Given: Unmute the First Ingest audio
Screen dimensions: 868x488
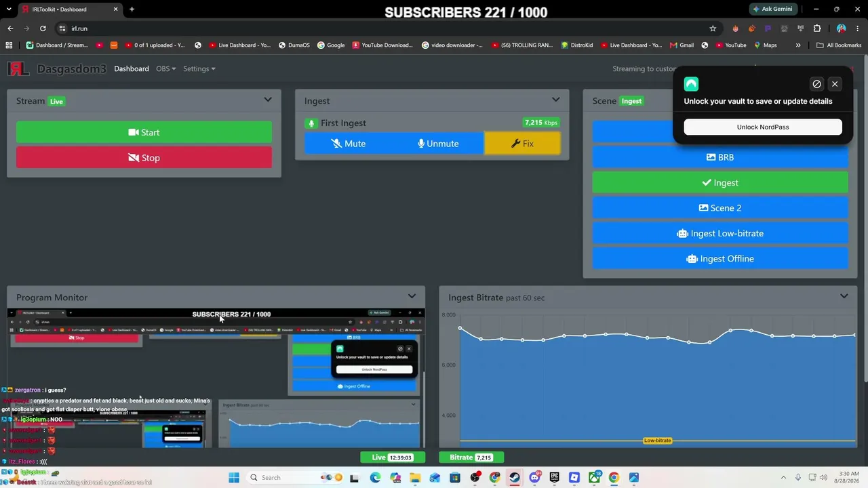Looking at the screenshot, I should point(438,144).
